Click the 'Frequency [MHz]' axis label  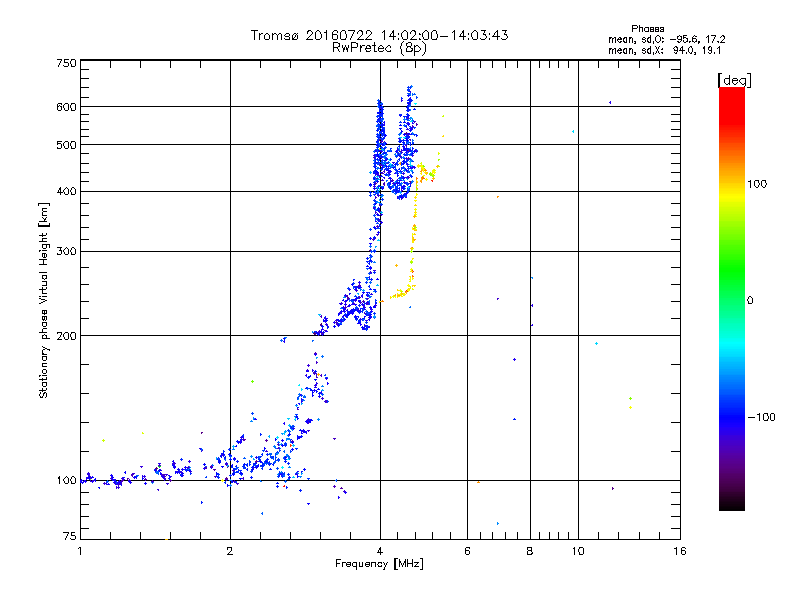[x=379, y=564]
